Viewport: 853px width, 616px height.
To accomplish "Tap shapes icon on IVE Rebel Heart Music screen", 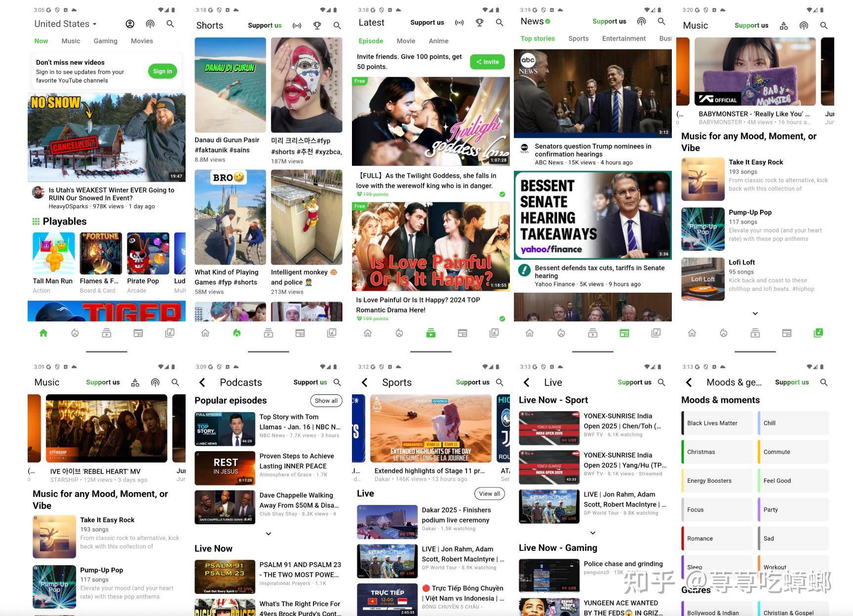I will (x=135, y=383).
